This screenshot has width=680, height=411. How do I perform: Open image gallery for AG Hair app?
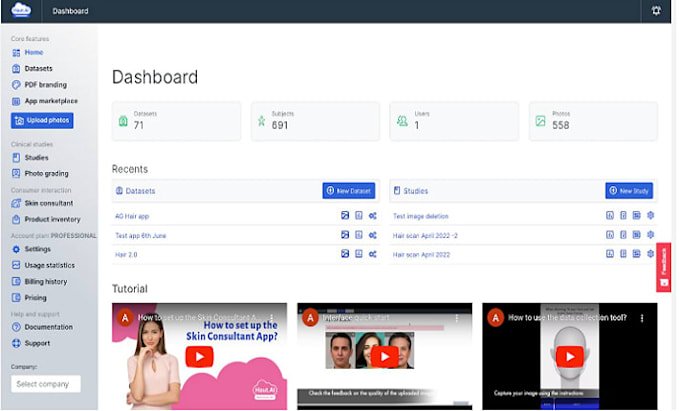[x=345, y=215]
